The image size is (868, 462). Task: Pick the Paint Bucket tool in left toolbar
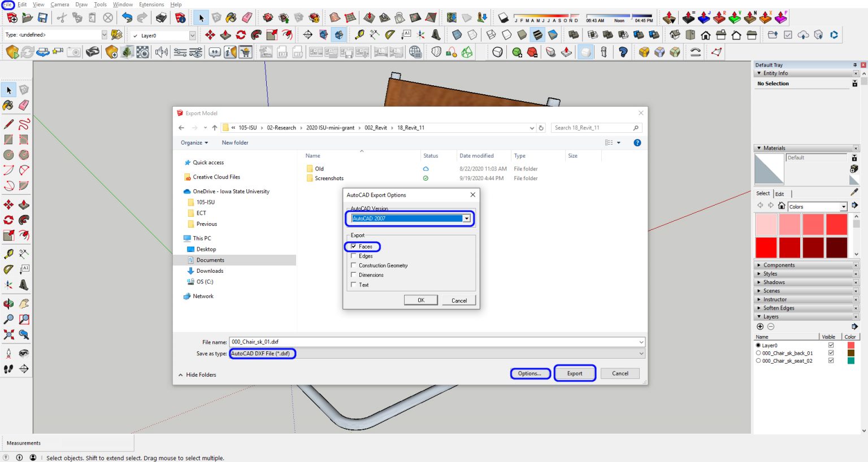[8, 105]
